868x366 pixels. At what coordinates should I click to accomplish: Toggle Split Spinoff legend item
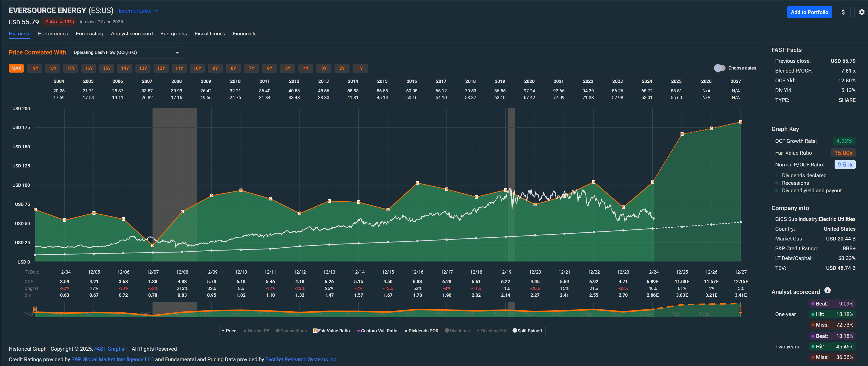tap(527, 331)
